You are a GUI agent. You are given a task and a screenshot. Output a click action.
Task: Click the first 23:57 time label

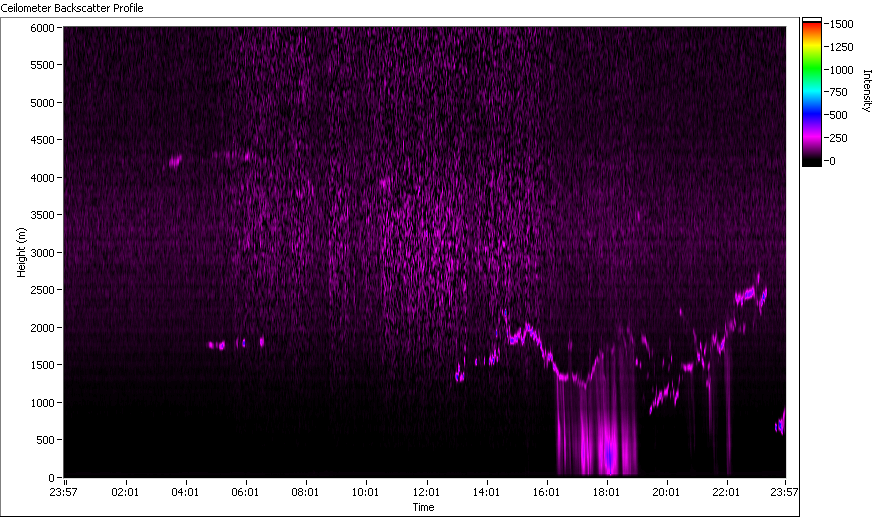[x=63, y=492]
